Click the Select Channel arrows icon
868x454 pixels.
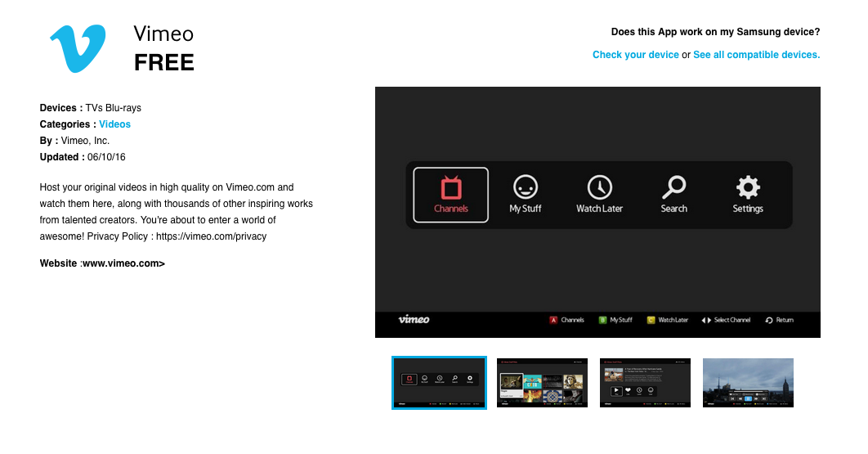tap(706, 320)
